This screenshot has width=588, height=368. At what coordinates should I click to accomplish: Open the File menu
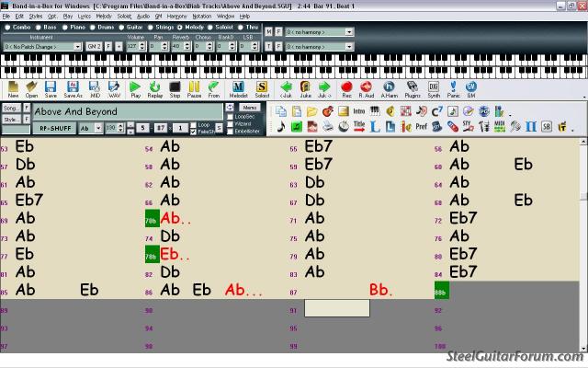point(6,17)
